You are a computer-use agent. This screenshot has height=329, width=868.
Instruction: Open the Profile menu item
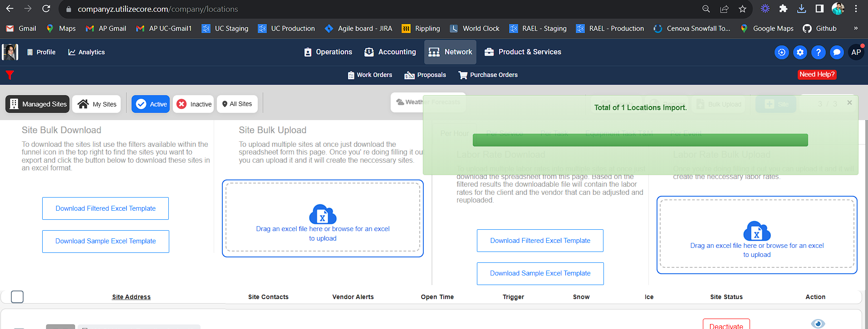coord(41,52)
